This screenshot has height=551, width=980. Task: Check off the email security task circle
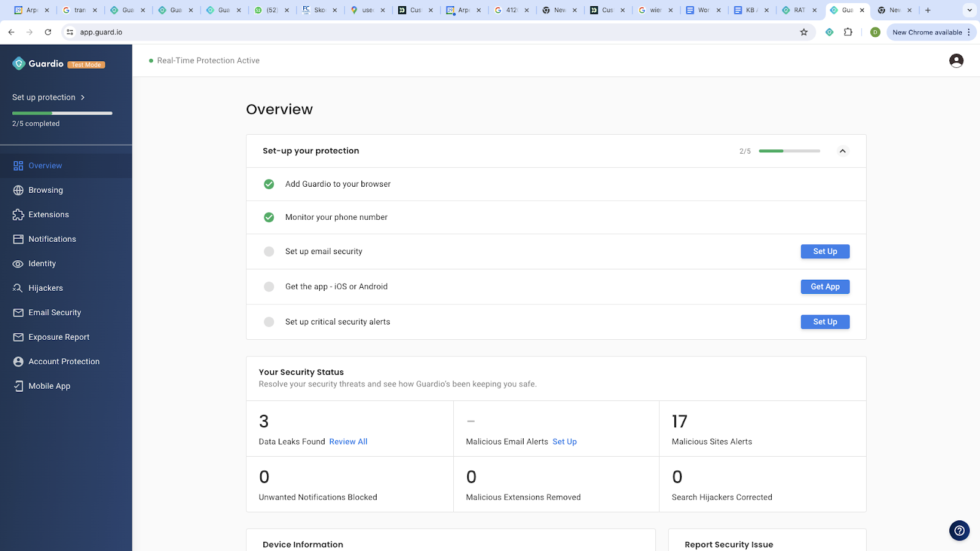(x=268, y=251)
